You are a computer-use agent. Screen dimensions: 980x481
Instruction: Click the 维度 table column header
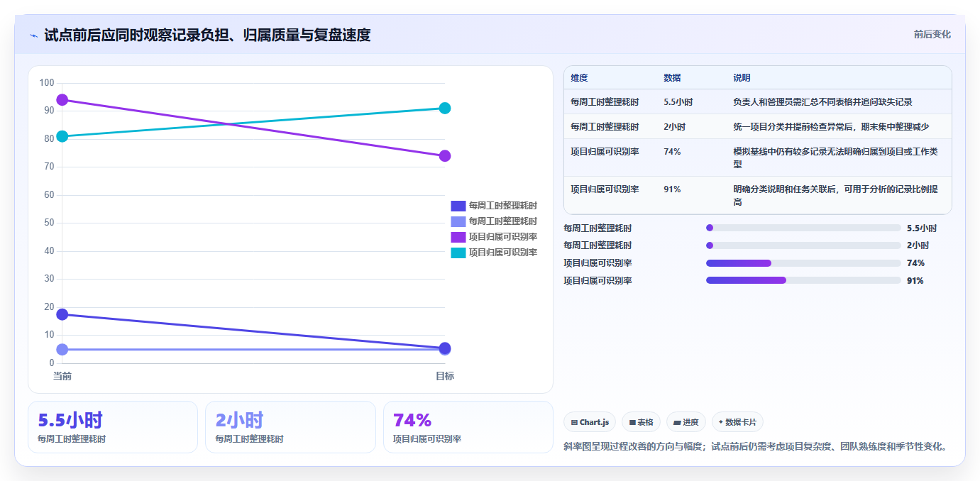click(x=579, y=78)
